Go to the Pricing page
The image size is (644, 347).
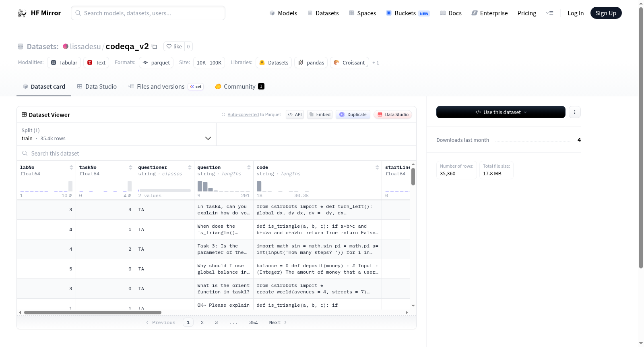tap(527, 13)
